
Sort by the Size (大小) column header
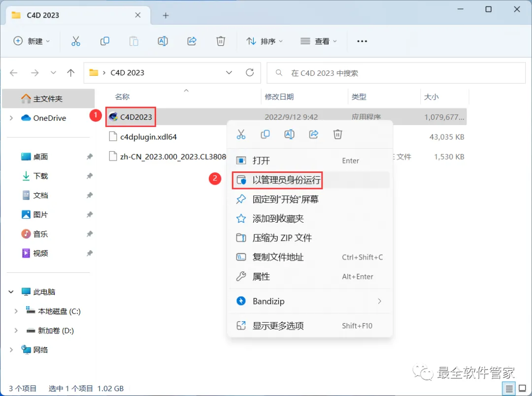click(431, 97)
